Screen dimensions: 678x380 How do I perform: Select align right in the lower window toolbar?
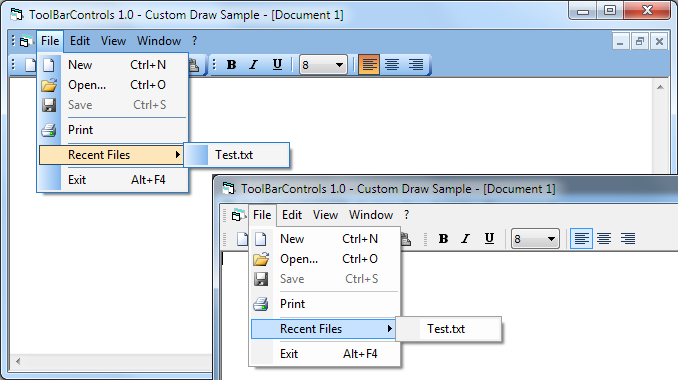tap(628, 239)
